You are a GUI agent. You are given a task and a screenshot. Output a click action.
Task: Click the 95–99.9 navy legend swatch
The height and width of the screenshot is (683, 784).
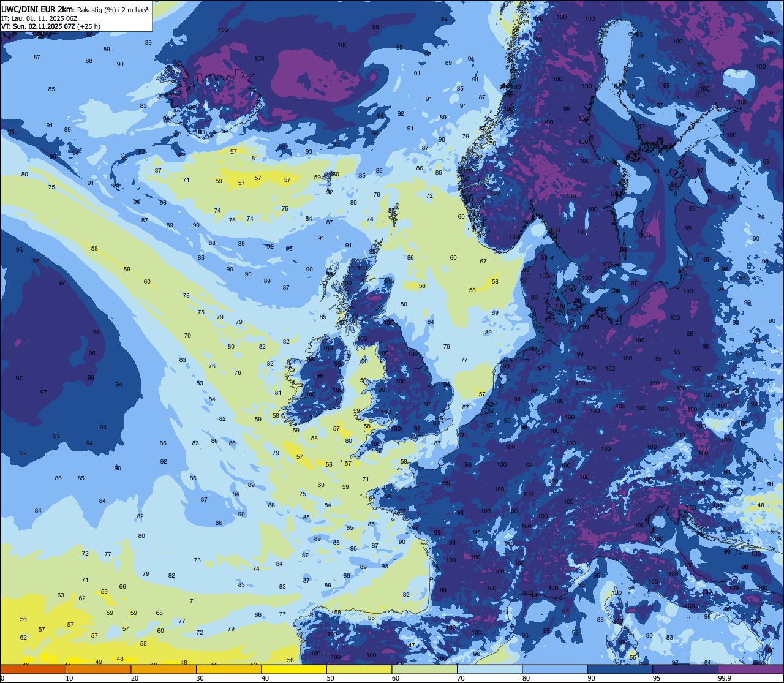(685, 669)
